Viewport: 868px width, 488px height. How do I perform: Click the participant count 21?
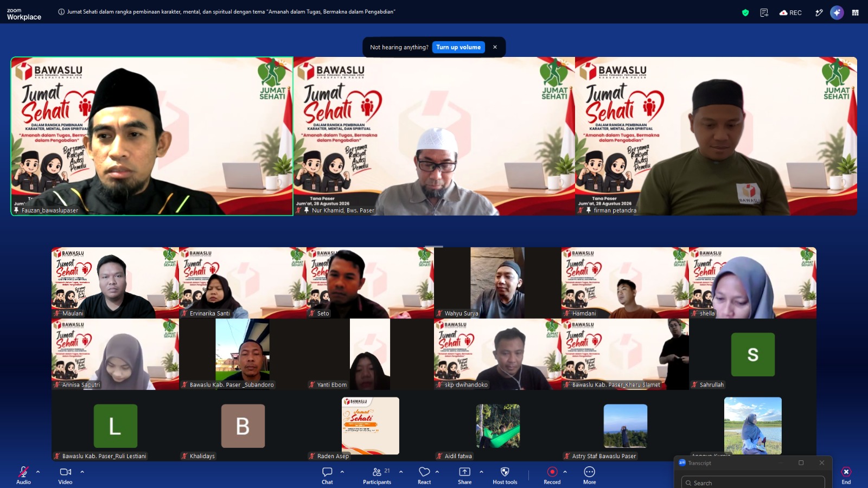point(387,471)
